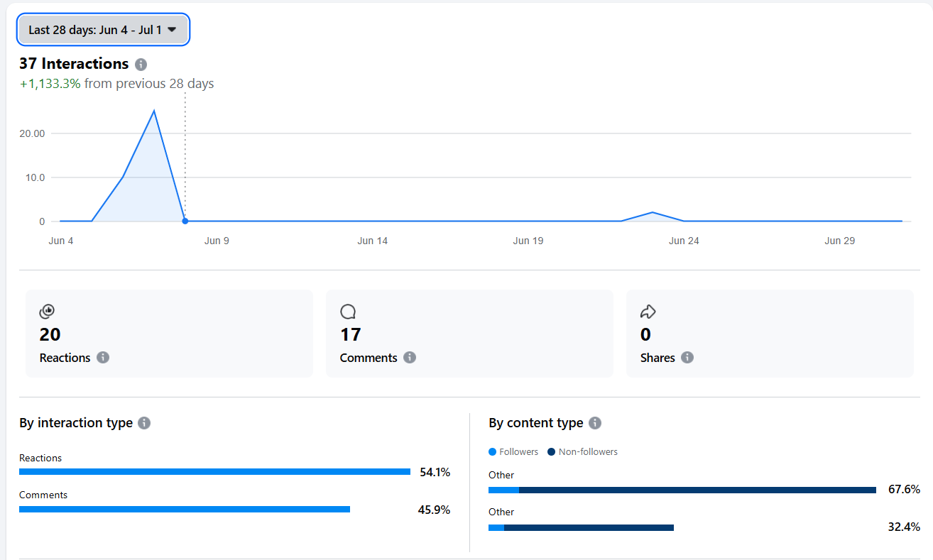
Task: Click the info icon beside Comments label
Action: [410, 357]
